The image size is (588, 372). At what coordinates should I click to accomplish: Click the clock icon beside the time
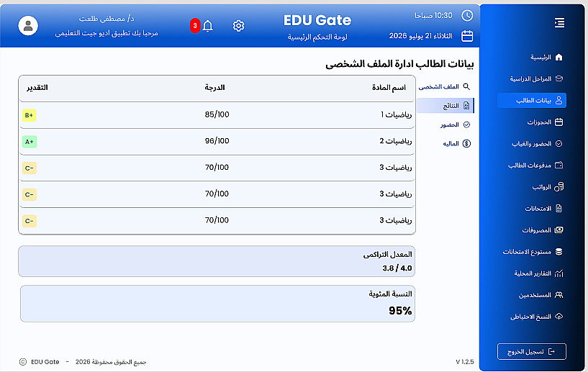pos(467,15)
